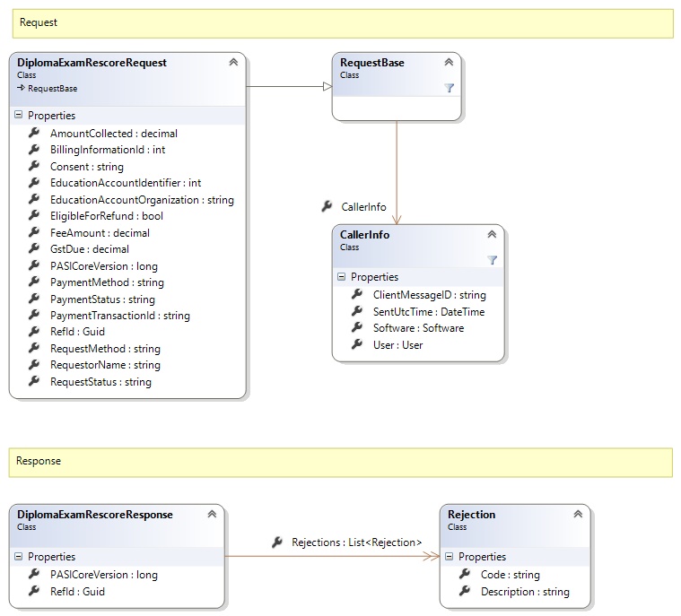Click the filter icon on RequestBase class
Screen dimensions: 681x616
tap(450, 88)
